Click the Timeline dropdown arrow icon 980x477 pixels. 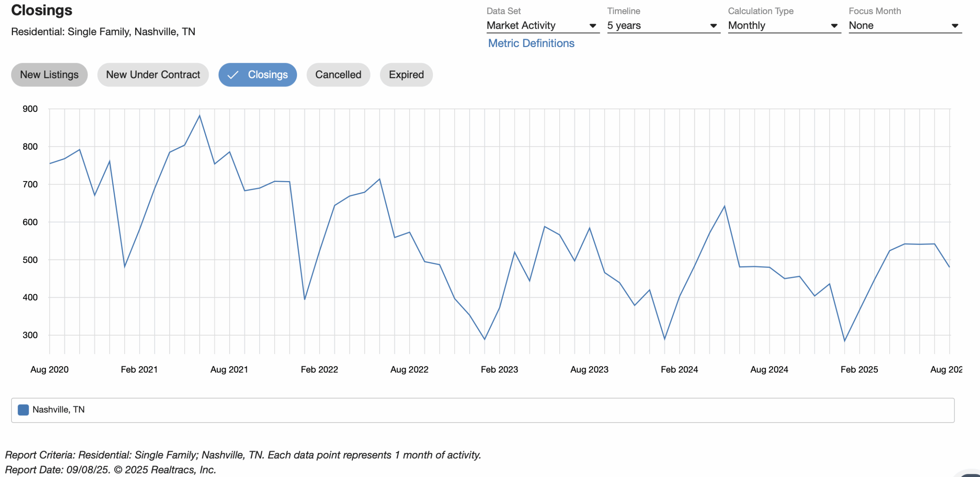point(713,26)
